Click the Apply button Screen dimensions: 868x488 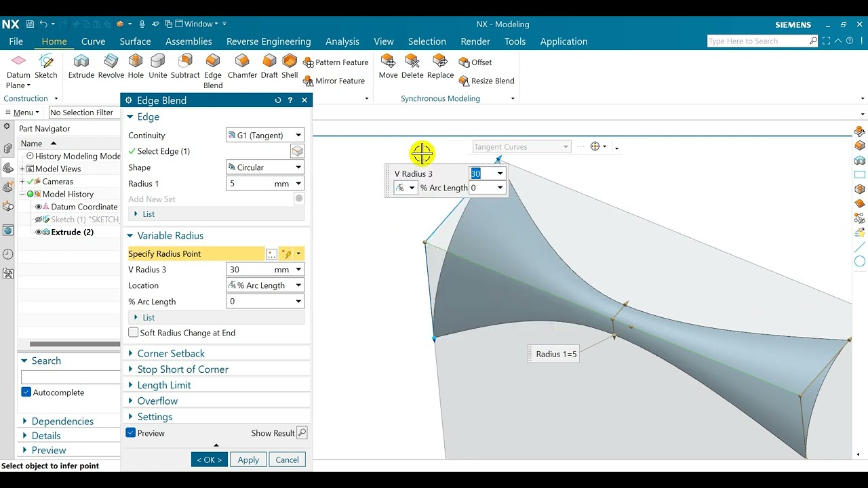coord(248,460)
